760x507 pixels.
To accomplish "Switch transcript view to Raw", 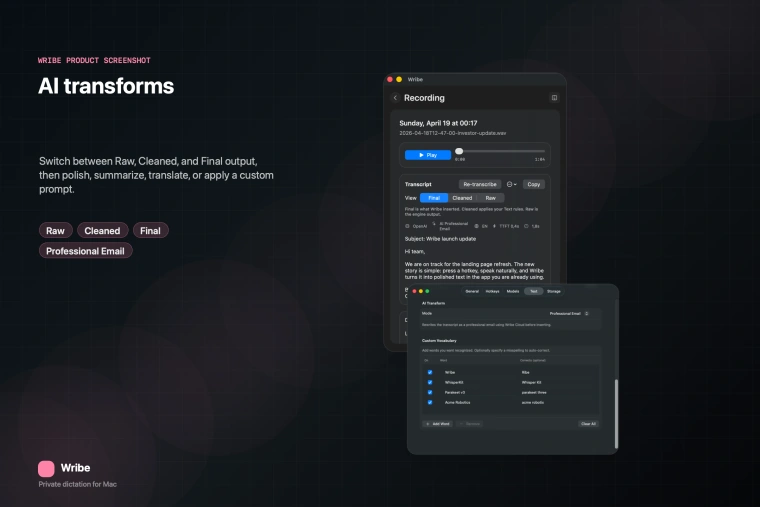I will click(489, 198).
